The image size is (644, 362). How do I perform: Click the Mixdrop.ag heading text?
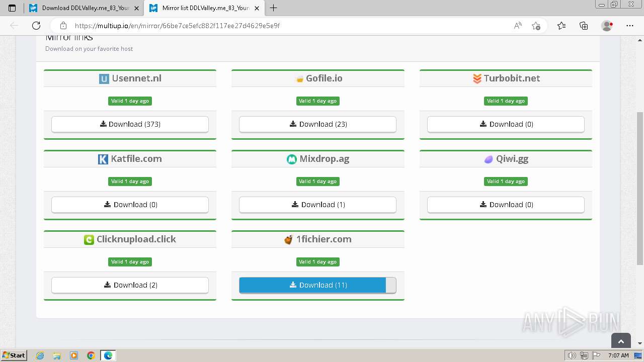pyautogui.click(x=325, y=159)
